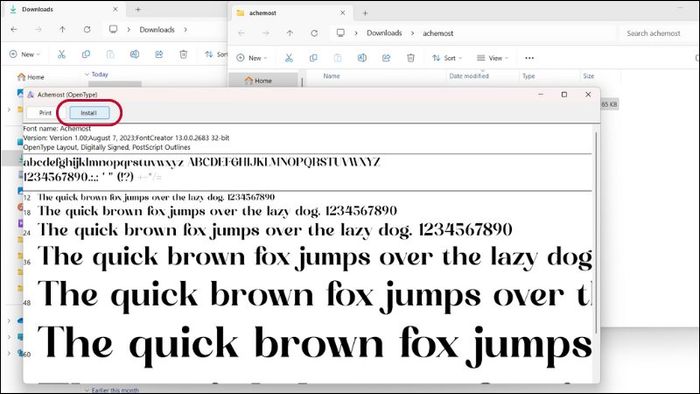
Task: Go up one level in achemost window
Action: coord(290,33)
